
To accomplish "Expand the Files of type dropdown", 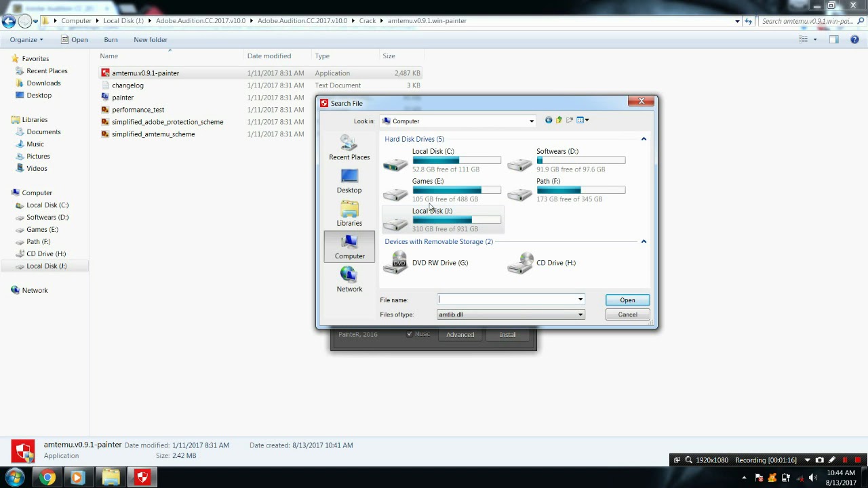I will [580, 314].
